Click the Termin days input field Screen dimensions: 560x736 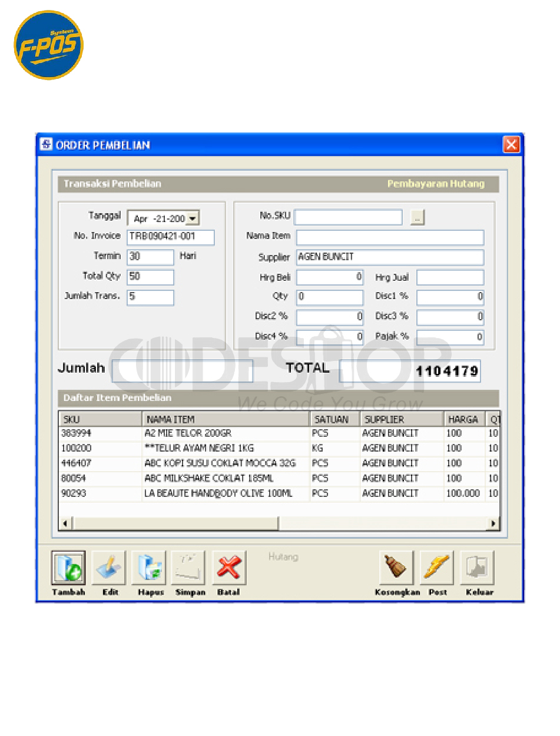coord(150,257)
